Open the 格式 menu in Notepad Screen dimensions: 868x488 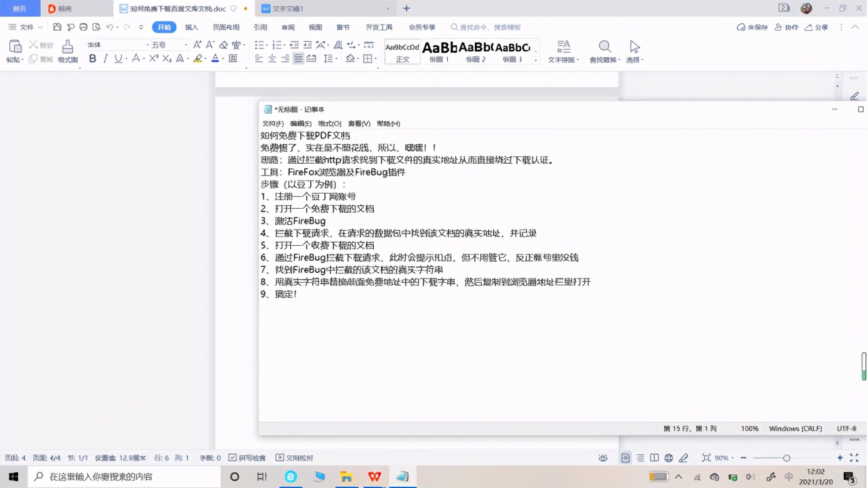coord(329,124)
